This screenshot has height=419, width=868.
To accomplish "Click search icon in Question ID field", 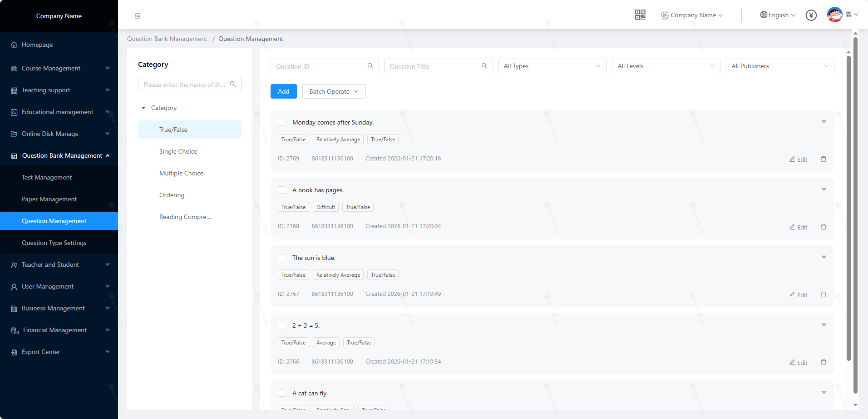I will click(x=370, y=66).
